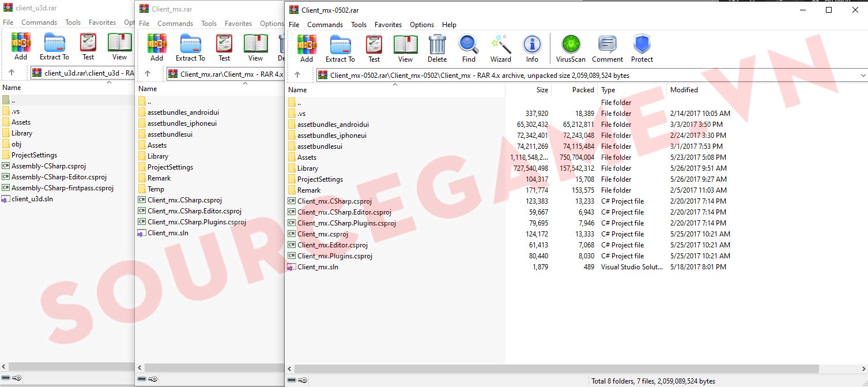The image size is (868, 387).
Task: Open the Help menu
Action: click(449, 25)
